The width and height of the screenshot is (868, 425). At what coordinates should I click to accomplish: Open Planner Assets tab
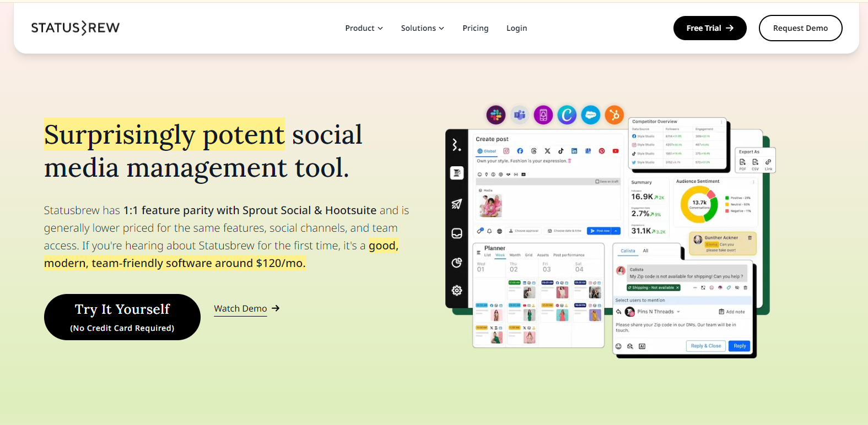[x=543, y=255]
